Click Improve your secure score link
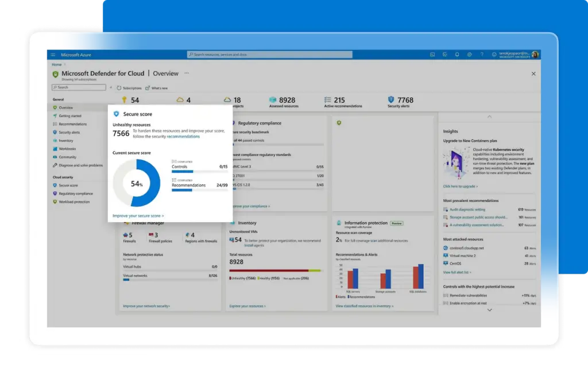 pos(138,216)
